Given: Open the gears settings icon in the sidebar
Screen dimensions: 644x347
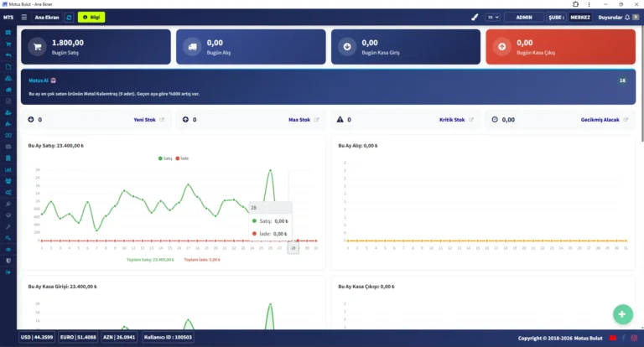Looking at the screenshot, I should 8,192.
